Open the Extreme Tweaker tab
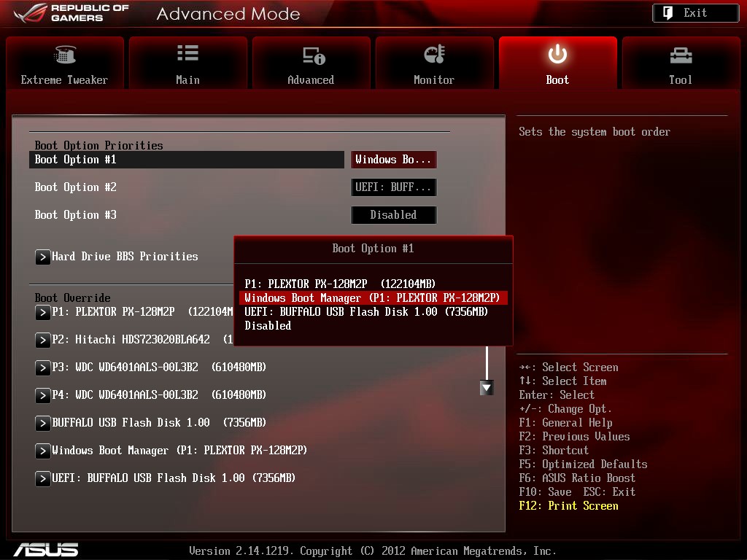 pyautogui.click(x=65, y=63)
